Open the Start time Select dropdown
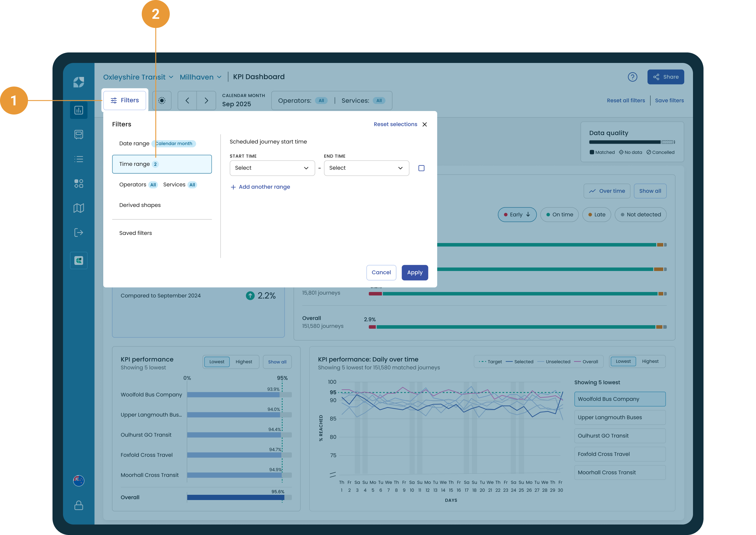Image resolution: width=756 pixels, height=535 pixels. [272, 168]
